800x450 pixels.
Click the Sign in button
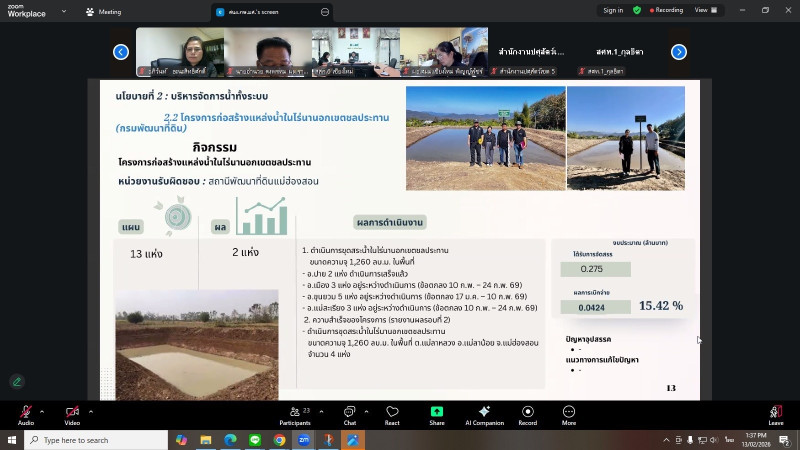pos(612,10)
